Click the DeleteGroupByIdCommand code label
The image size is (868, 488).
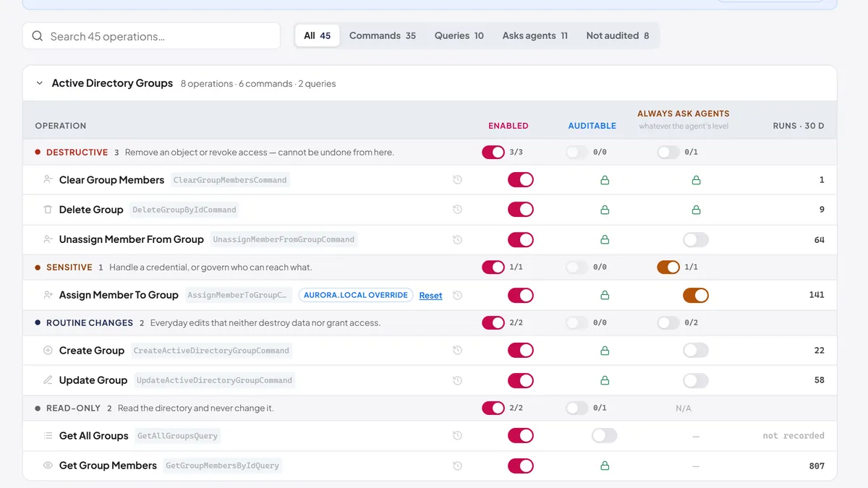[x=184, y=210]
